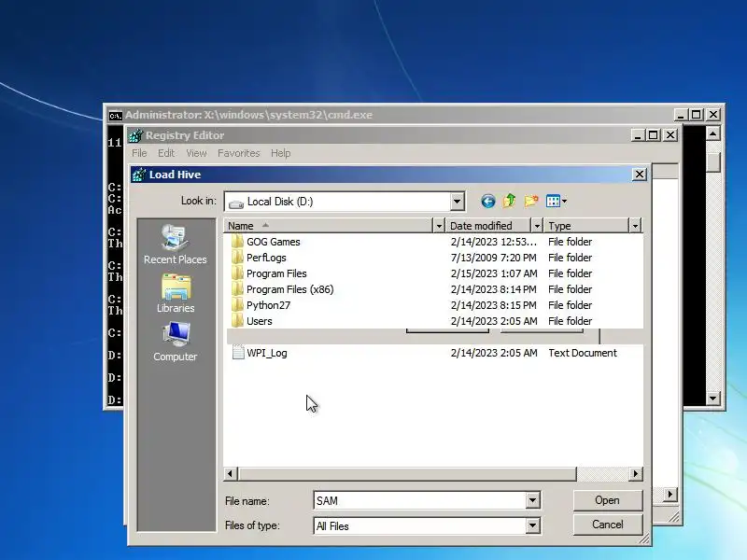The width and height of the screenshot is (747, 560).
Task: Open View menu in Registry Editor
Action: 196,153
